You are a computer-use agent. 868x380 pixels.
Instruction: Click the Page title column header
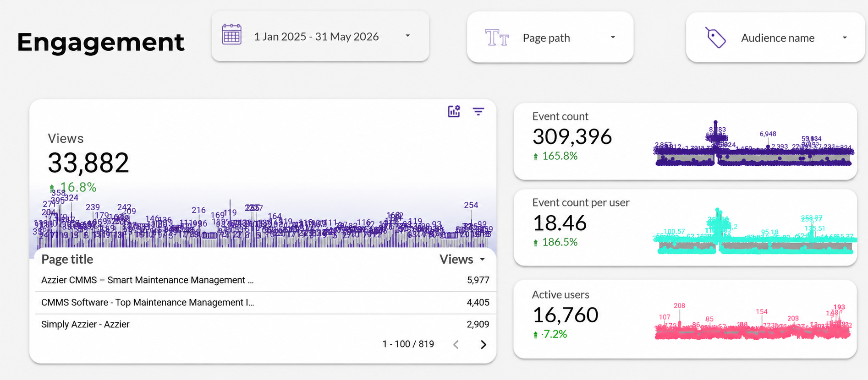[67, 259]
